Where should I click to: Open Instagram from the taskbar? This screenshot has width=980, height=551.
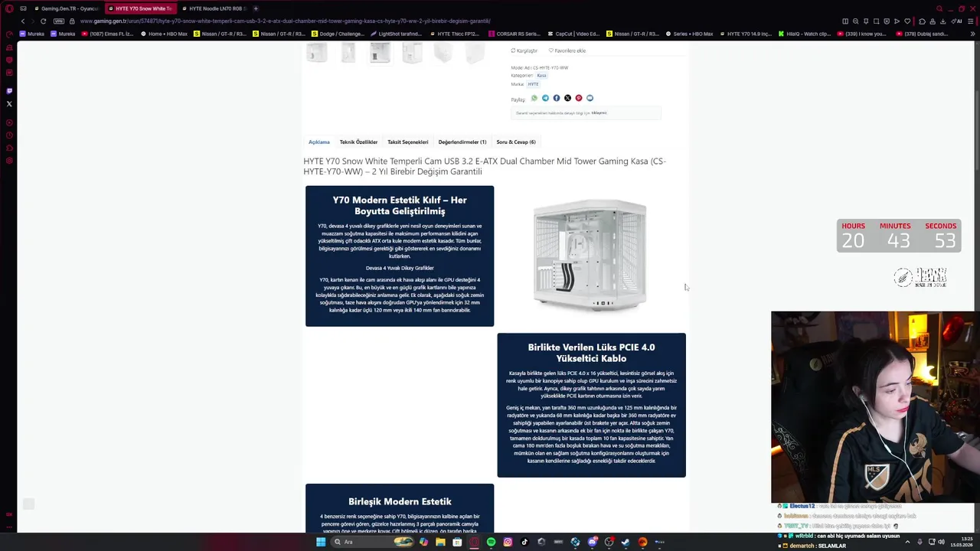pos(508,542)
